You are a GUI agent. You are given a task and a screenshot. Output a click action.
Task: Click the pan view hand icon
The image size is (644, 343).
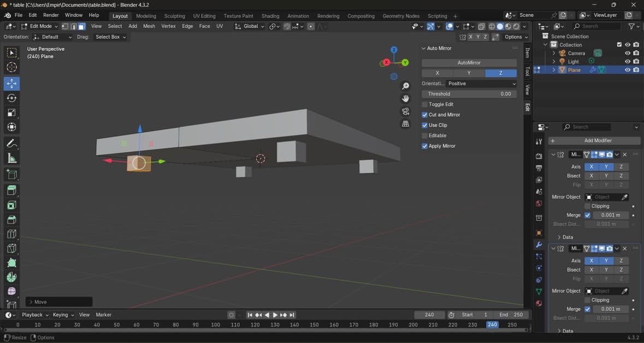coord(405,99)
